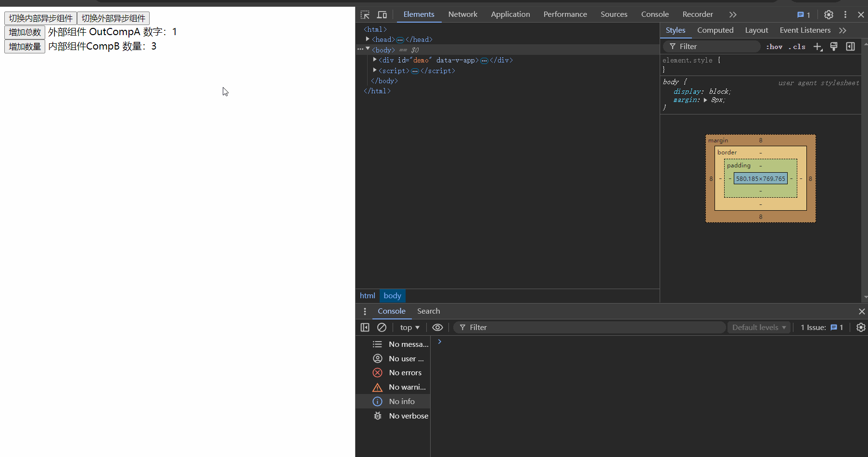Toggle the rendering emulations paintbrush icon
This screenshot has height=457, width=868.
click(834, 47)
